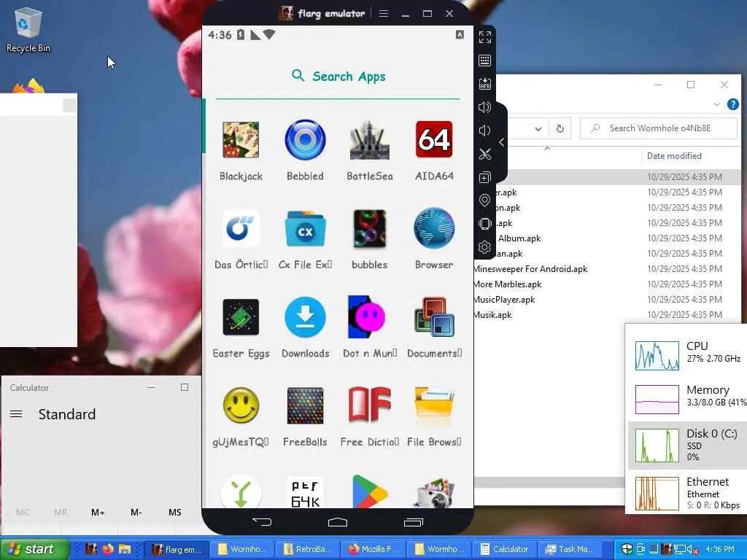Select MusicPlayer.apk file
This screenshot has height=560, width=747.
[x=504, y=299]
